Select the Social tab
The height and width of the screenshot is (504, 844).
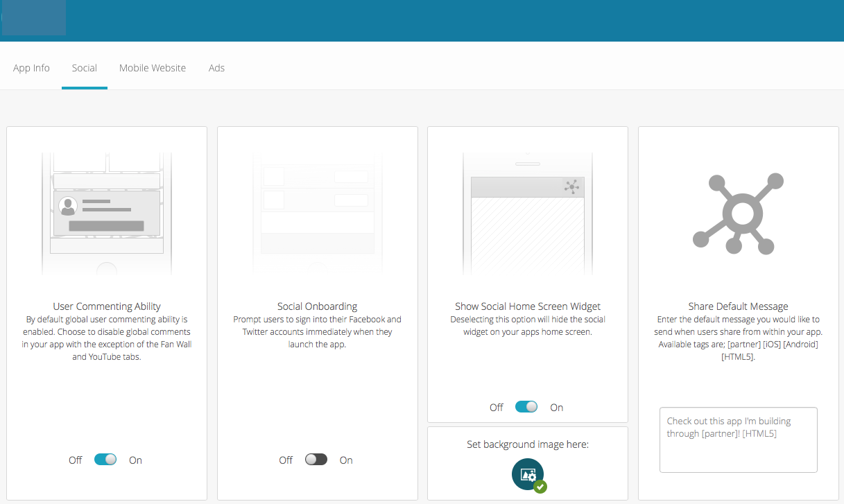point(85,68)
